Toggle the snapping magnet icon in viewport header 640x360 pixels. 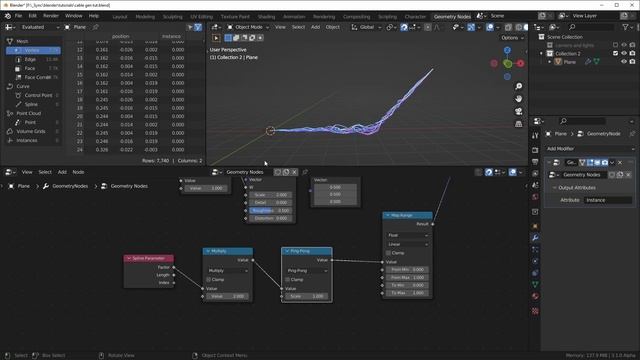404,27
